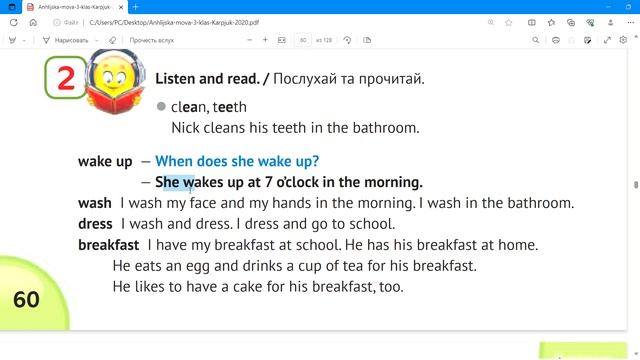Search within the PDF document
Image resolution: width=640 pixels, height=360 pixels.
[x=536, y=40]
